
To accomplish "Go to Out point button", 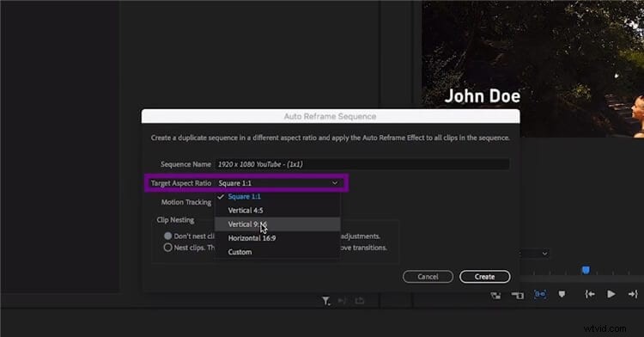I will click(633, 294).
